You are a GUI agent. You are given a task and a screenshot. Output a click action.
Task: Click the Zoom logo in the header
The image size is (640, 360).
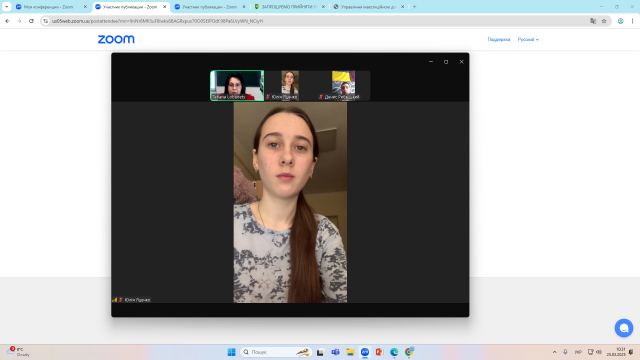click(x=116, y=39)
